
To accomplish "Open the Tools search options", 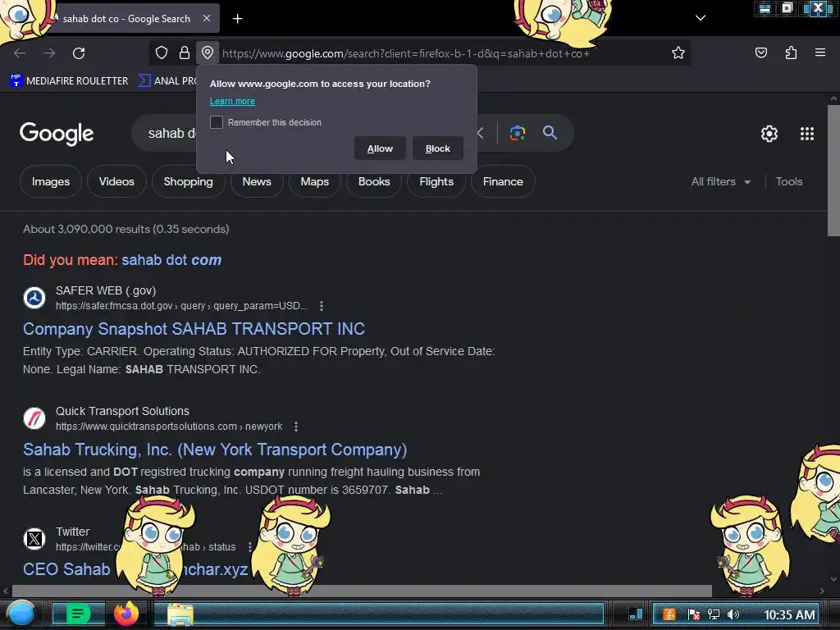I will point(788,181).
